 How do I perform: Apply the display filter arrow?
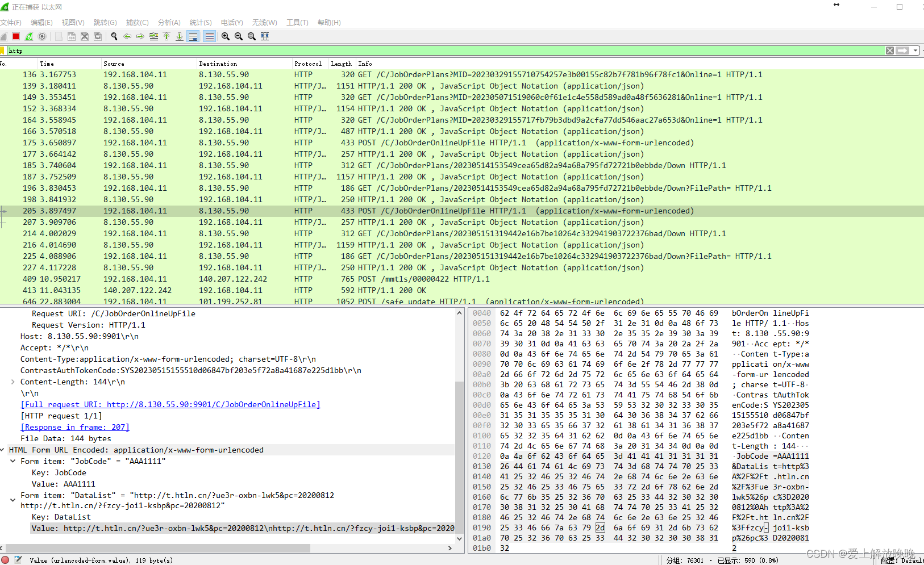pyautogui.click(x=902, y=51)
